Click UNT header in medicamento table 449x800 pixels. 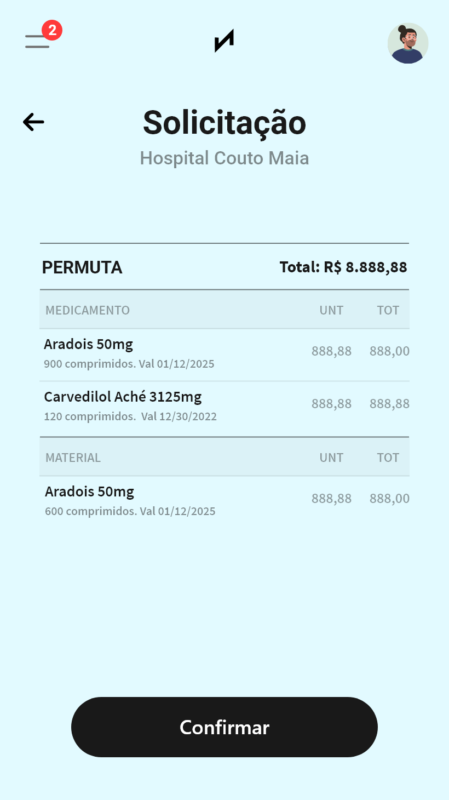tap(331, 310)
